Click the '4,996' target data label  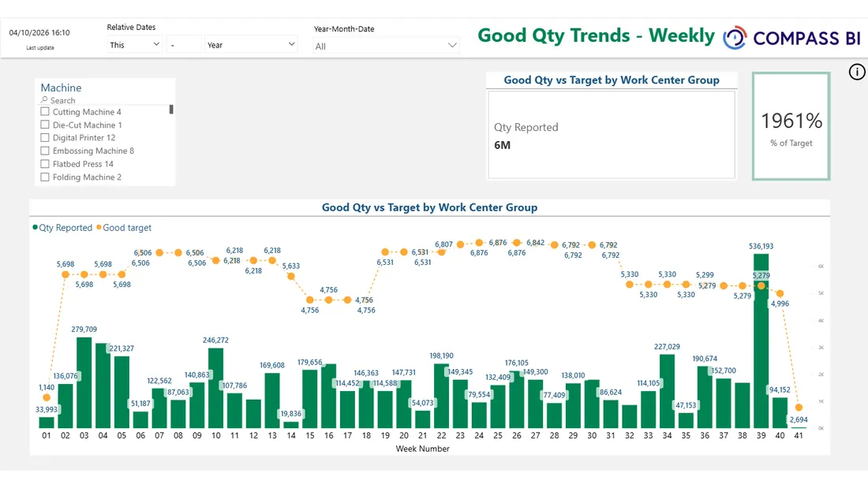pos(780,304)
